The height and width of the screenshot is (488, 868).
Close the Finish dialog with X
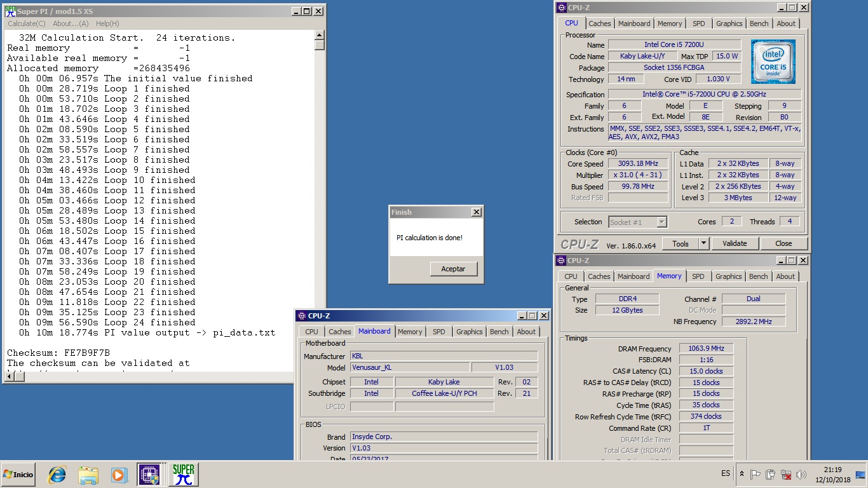(476, 212)
